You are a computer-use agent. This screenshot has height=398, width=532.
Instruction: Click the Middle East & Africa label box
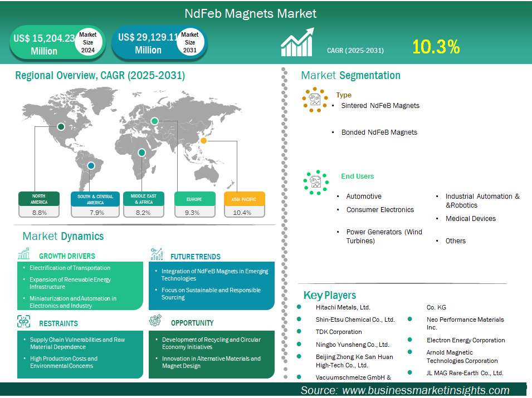click(143, 199)
